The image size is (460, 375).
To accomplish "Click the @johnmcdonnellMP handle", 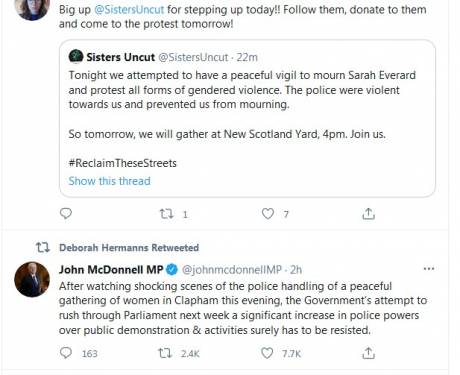I will click(232, 269).
